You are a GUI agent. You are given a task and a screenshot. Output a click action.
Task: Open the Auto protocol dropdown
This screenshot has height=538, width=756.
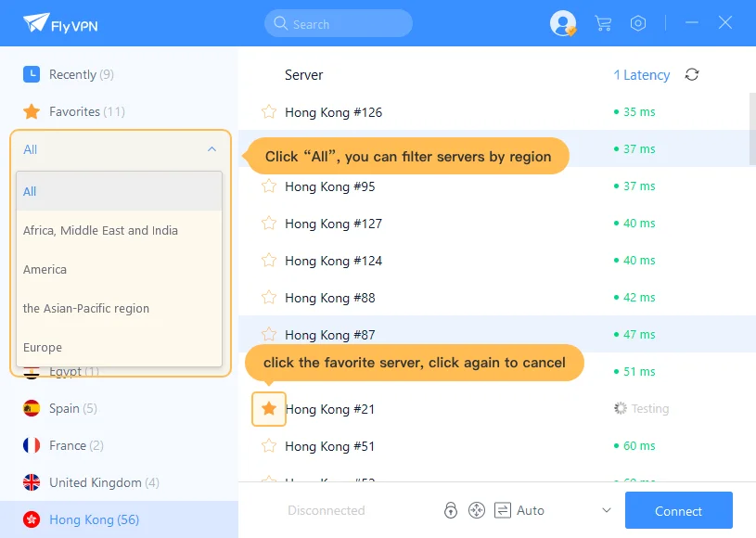pos(606,510)
